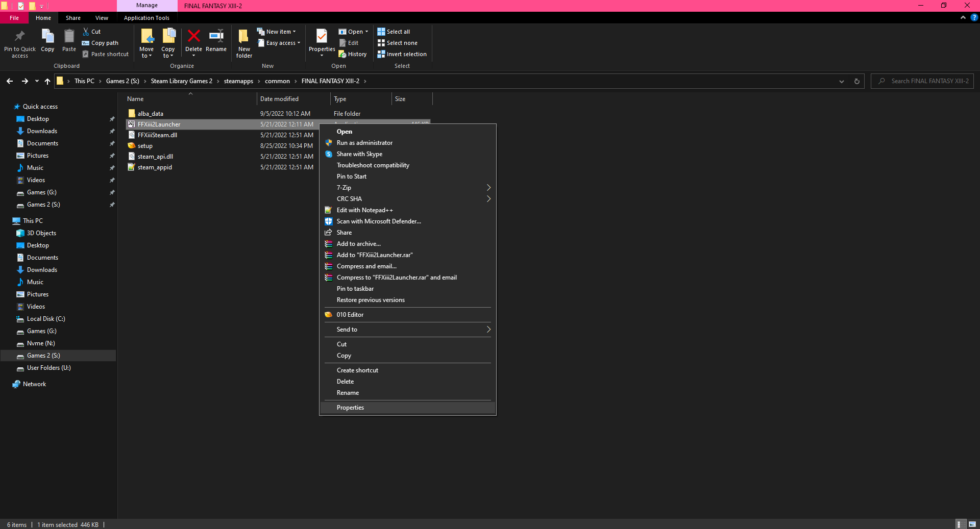The width and height of the screenshot is (980, 529).
Task: Sort by the Type column header
Action: click(361, 99)
